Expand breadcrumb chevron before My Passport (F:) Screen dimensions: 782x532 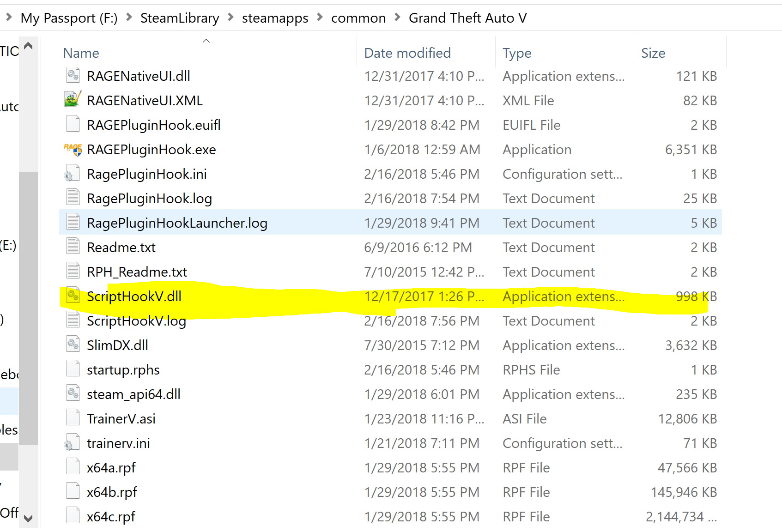(x=9, y=18)
